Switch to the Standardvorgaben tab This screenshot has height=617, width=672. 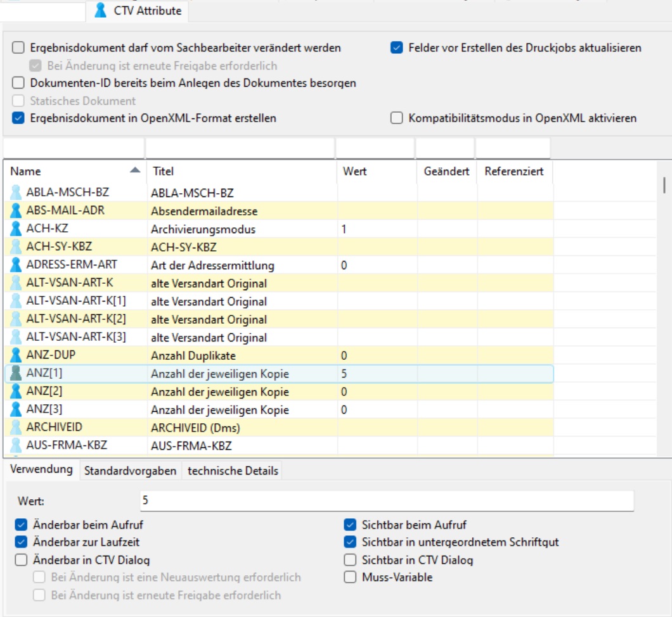click(x=130, y=471)
